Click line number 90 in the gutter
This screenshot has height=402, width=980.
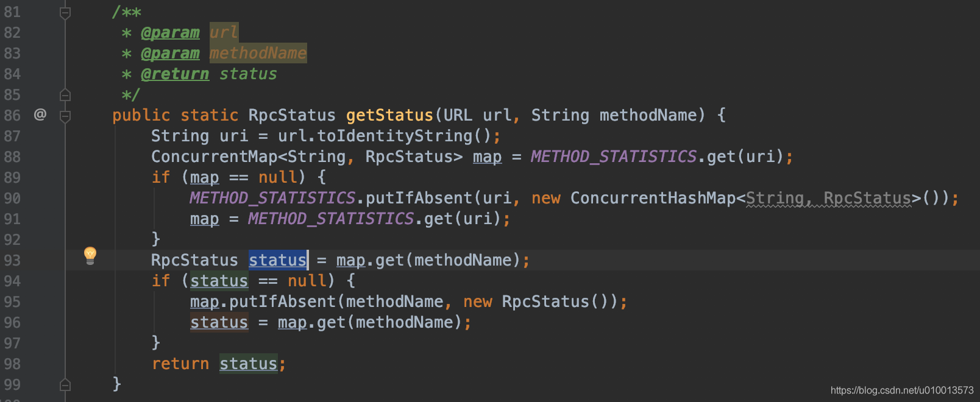click(12, 198)
